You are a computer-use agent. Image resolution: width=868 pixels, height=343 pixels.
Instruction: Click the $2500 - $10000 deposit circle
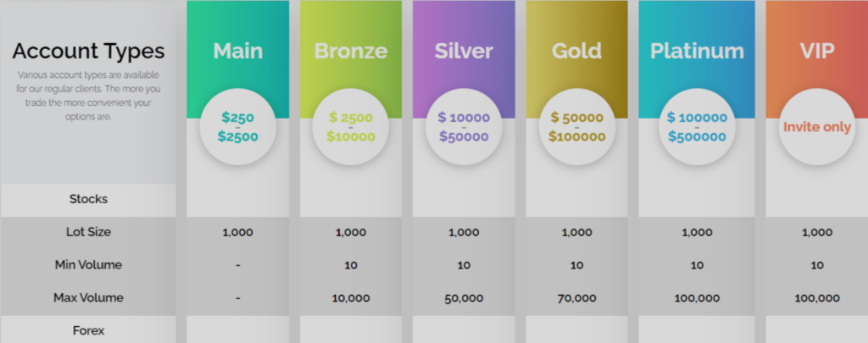(351, 127)
